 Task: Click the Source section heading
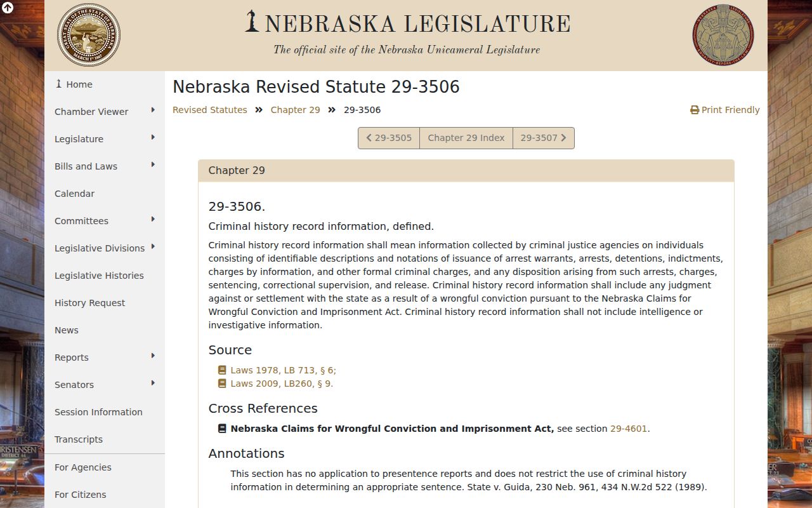pos(230,350)
